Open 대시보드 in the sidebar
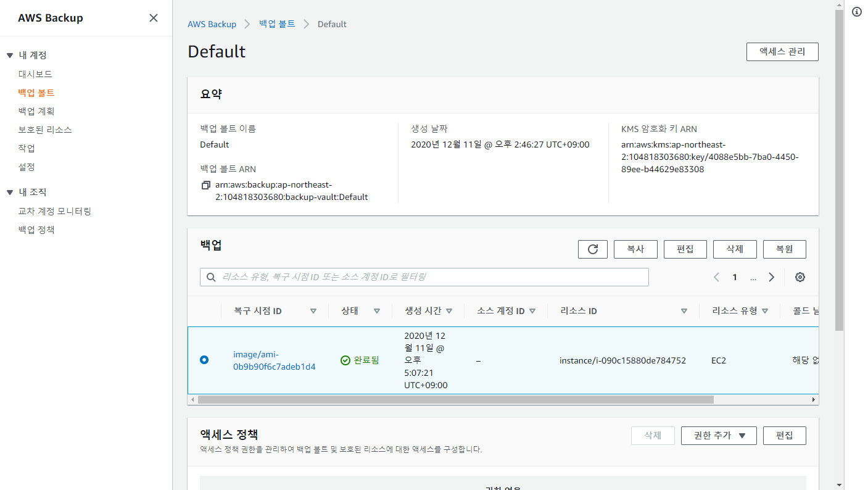The image size is (868, 490). click(x=35, y=74)
